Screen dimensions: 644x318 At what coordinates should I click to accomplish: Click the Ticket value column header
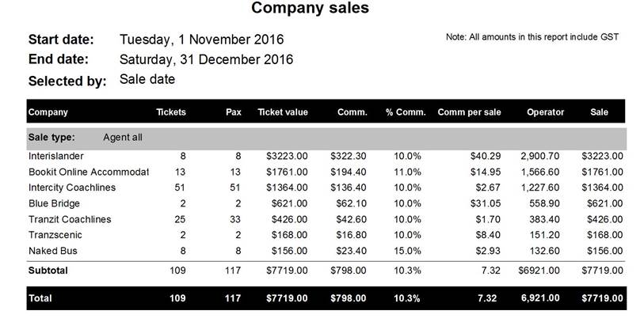[283, 112]
